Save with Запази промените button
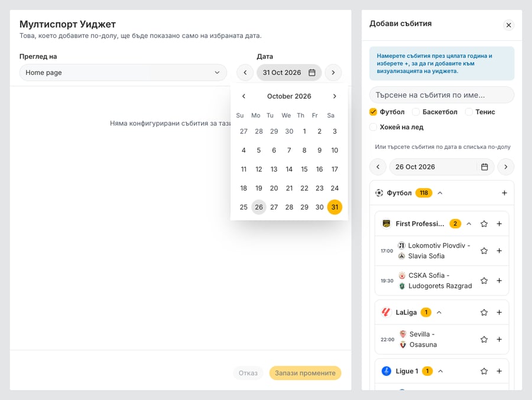 coord(305,373)
